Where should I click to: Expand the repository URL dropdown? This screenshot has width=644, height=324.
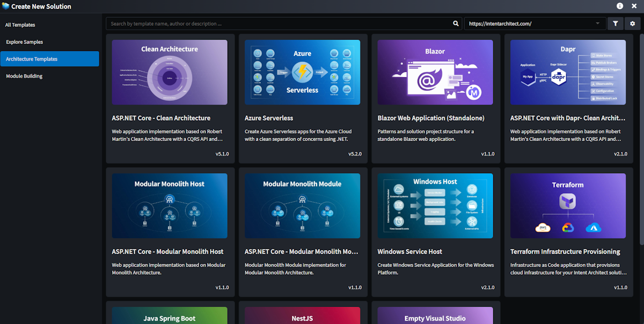pos(597,24)
